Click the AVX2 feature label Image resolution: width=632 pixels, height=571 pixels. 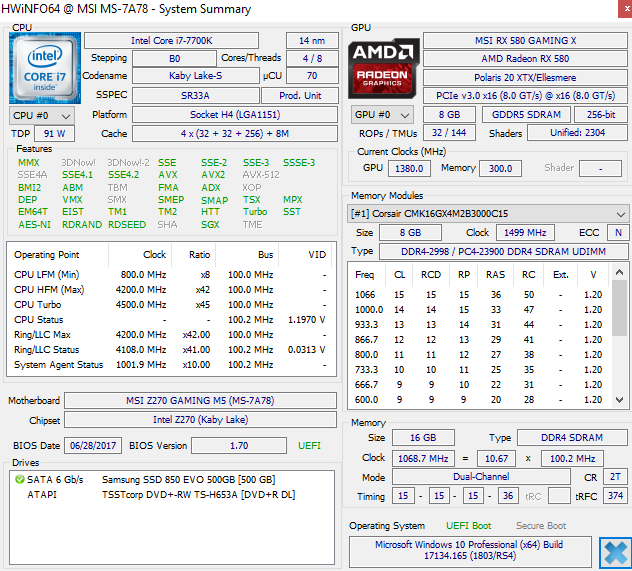pos(213,175)
